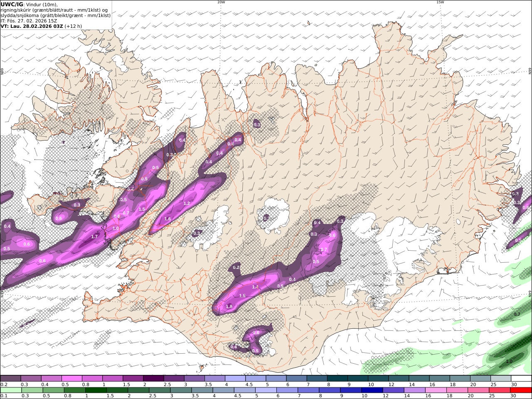Choose the darkest green lower swatch labeled 1

coord(96,390)
